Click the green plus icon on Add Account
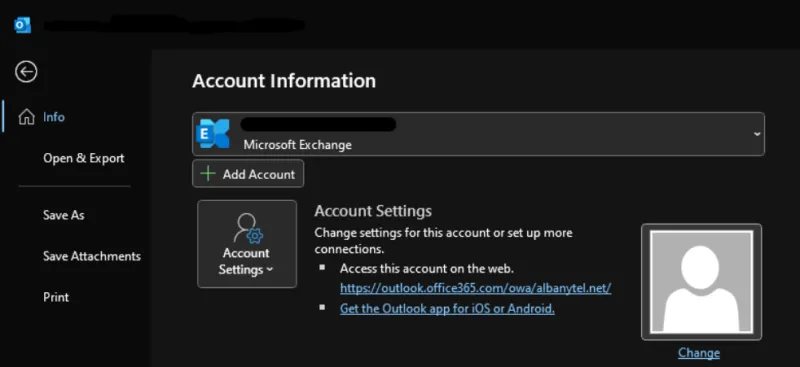 click(x=208, y=174)
